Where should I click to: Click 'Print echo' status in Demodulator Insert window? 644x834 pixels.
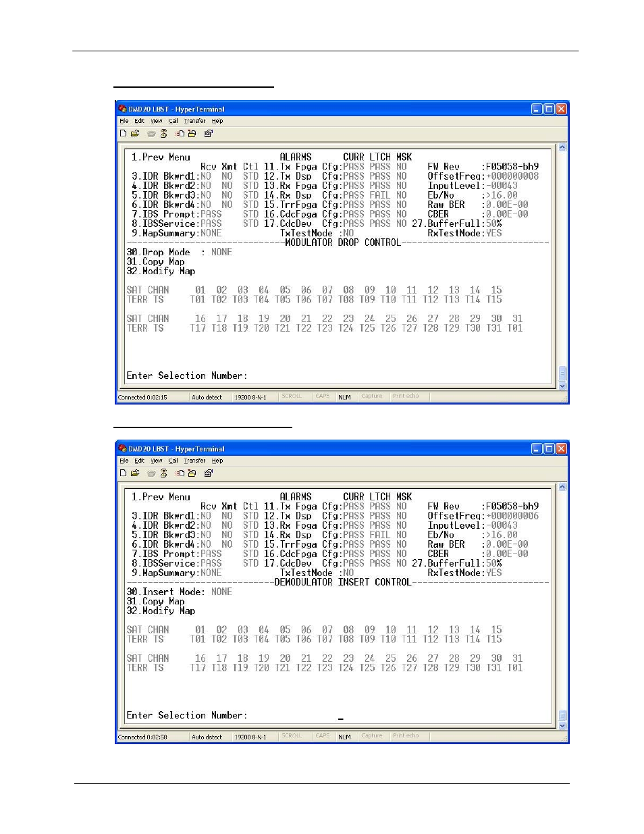pyautogui.click(x=406, y=736)
